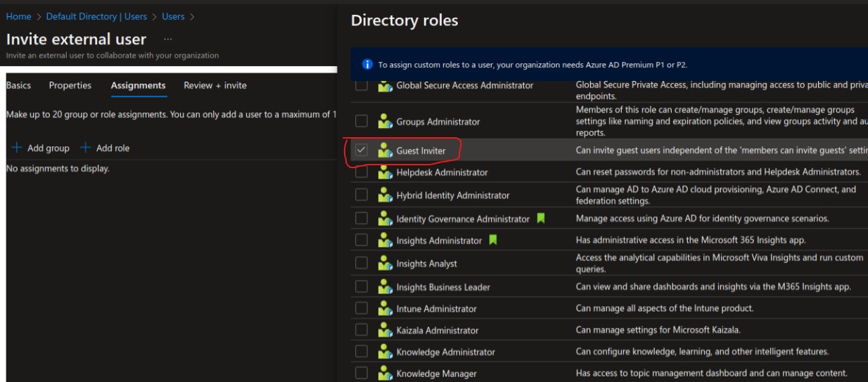Click the Add group button
868x382 pixels.
pos(41,148)
